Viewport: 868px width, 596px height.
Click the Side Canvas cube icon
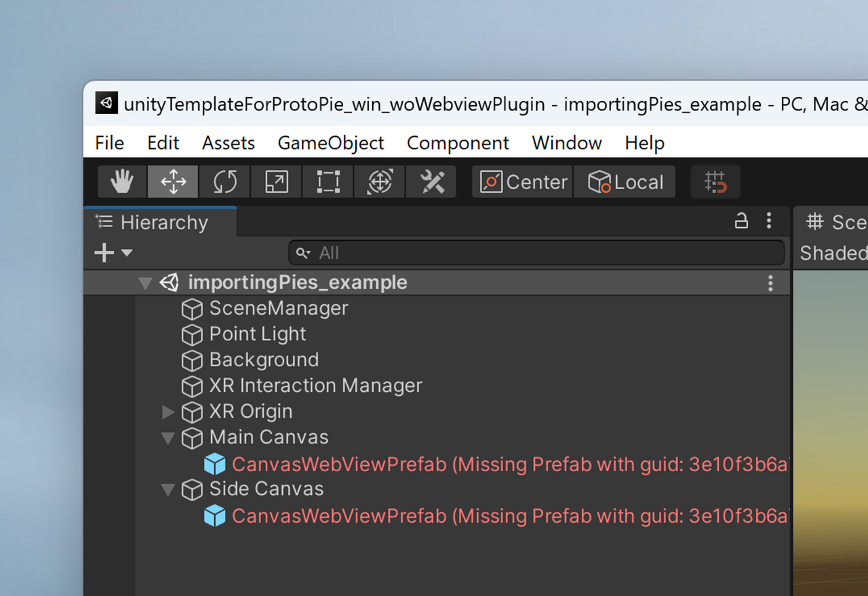[x=192, y=490]
